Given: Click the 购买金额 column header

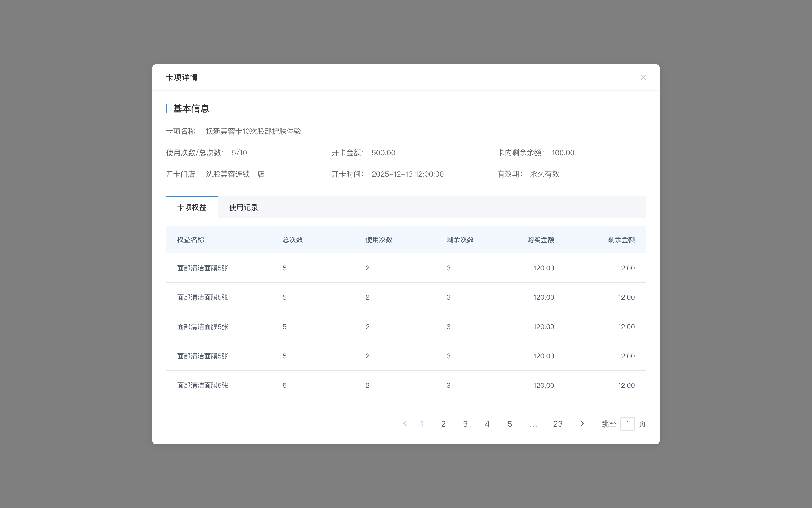Looking at the screenshot, I should [540, 240].
